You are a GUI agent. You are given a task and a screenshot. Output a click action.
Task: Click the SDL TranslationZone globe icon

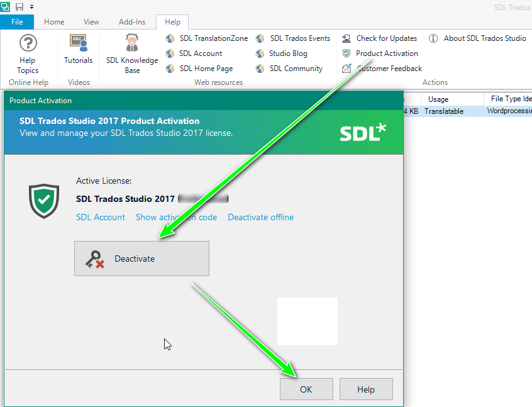[170, 38]
